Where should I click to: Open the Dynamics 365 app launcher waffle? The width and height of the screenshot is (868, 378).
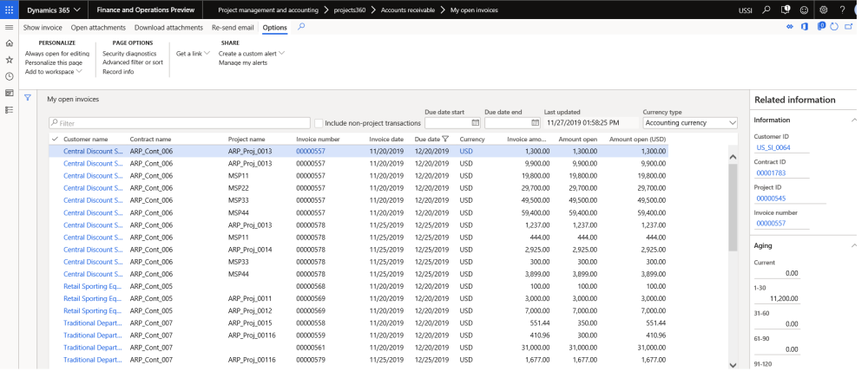tap(9, 10)
